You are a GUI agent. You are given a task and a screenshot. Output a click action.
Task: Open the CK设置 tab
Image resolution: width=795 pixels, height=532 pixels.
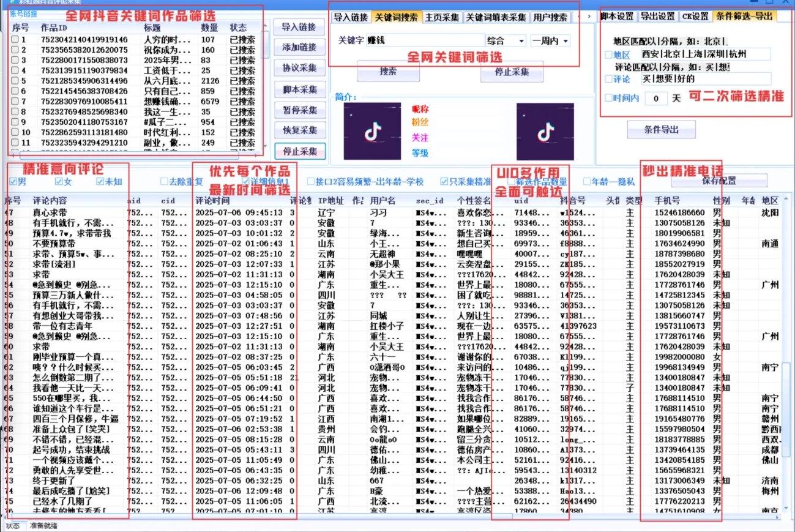point(695,17)
